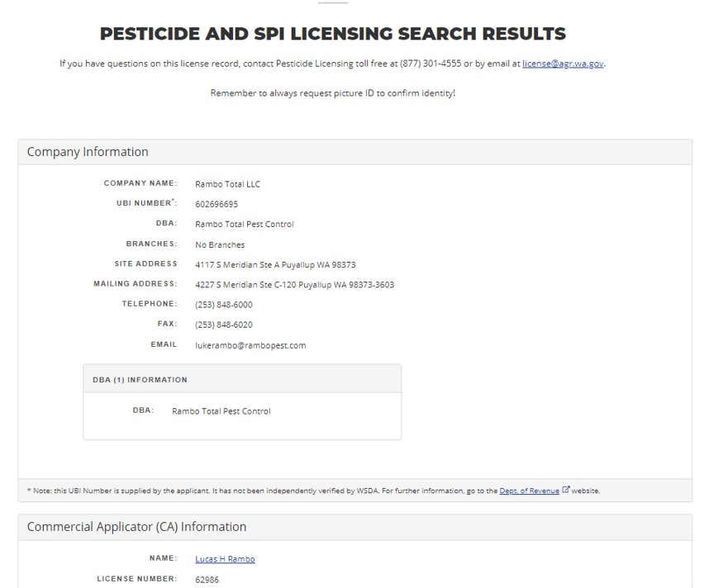Click the license@agr.wa.gov email link

click(x=563, y=64)
